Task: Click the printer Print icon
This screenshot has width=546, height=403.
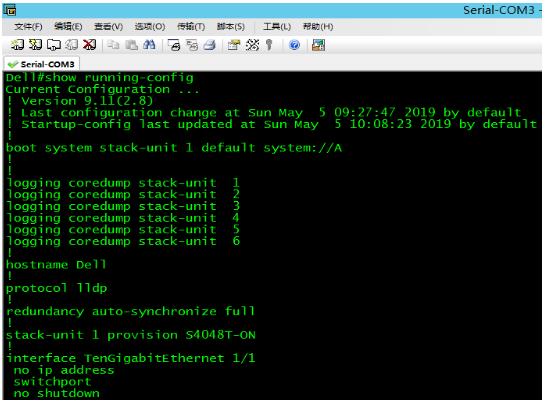Action: point(209,45)
